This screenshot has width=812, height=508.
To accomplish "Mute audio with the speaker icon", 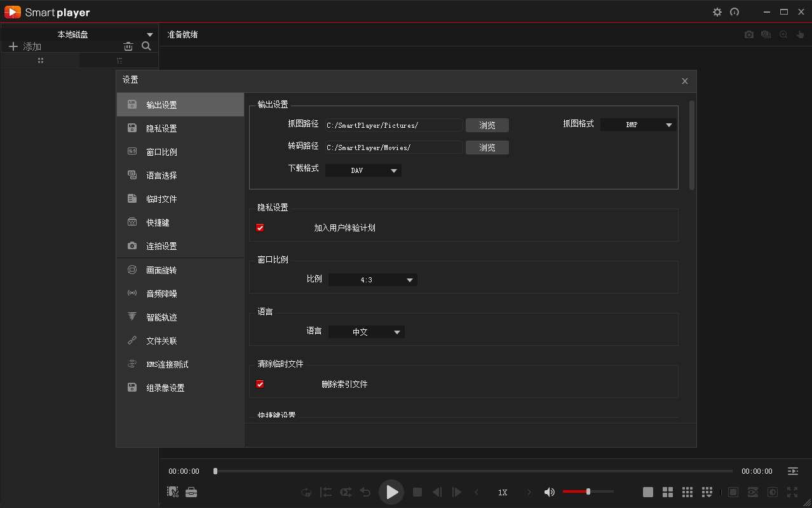I will 550,492.
